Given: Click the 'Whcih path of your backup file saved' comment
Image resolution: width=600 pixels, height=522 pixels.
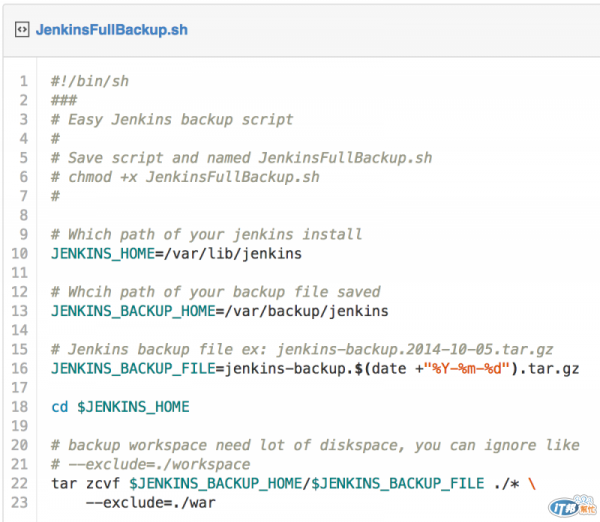Looking at the screenshot, I should coord(216,292).
